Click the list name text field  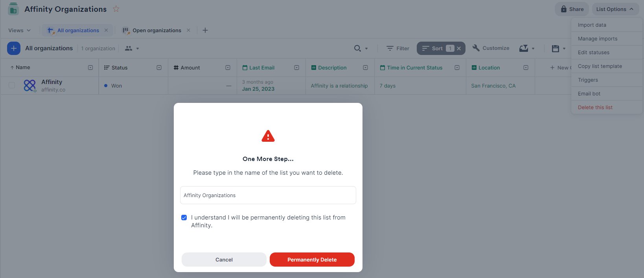point(268,195)
